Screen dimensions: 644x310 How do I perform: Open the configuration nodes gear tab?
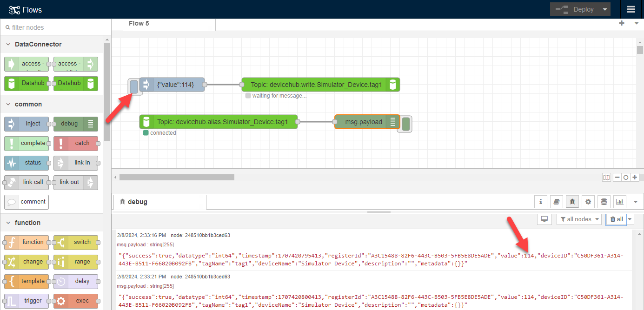coord(588,202)
